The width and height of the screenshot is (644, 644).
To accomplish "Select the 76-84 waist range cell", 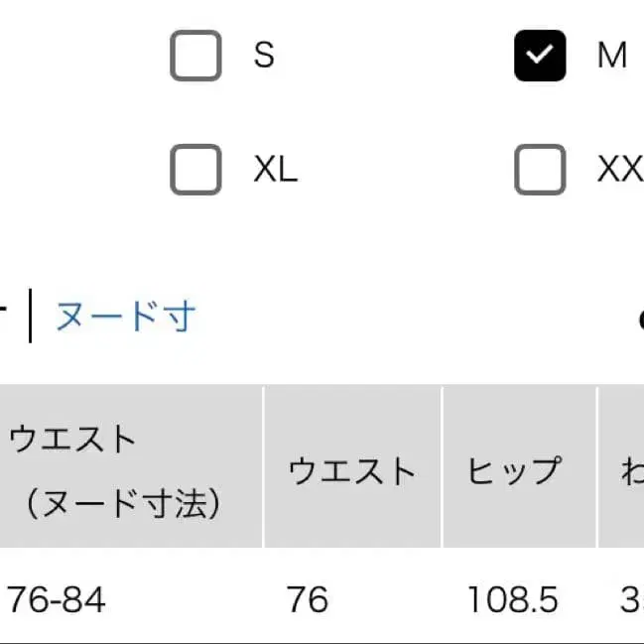I will pyautogui.click(x=57, y=599).
